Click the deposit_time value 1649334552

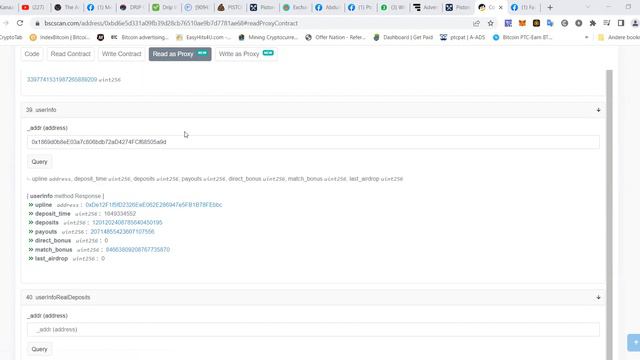(x=120, y=213)
